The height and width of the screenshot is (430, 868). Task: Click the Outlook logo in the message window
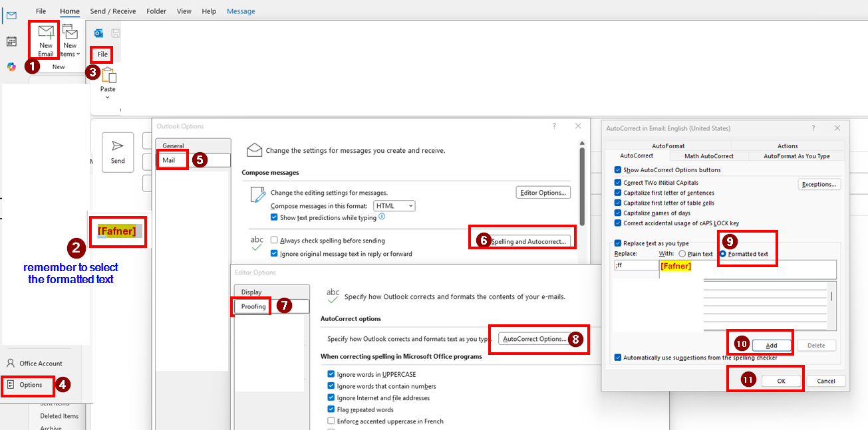(99, 33)
